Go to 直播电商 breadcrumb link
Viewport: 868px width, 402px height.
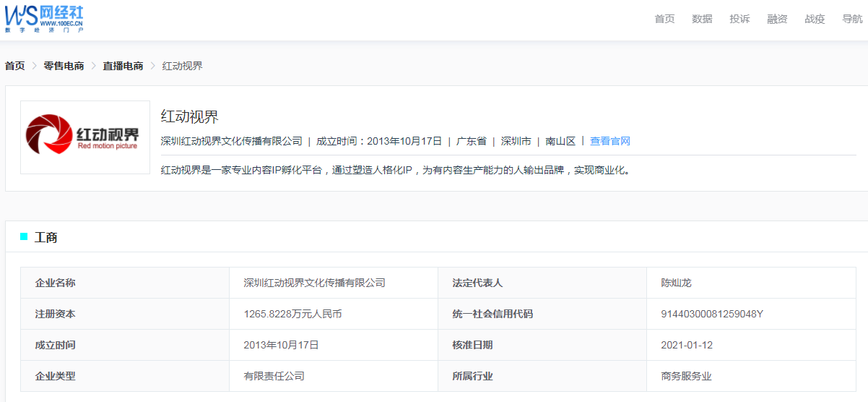pyautogui.click(x=123, y=66)
